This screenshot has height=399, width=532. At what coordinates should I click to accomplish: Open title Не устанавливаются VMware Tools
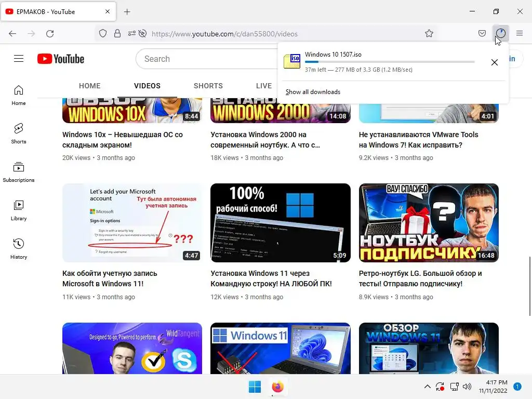point(418,140)
